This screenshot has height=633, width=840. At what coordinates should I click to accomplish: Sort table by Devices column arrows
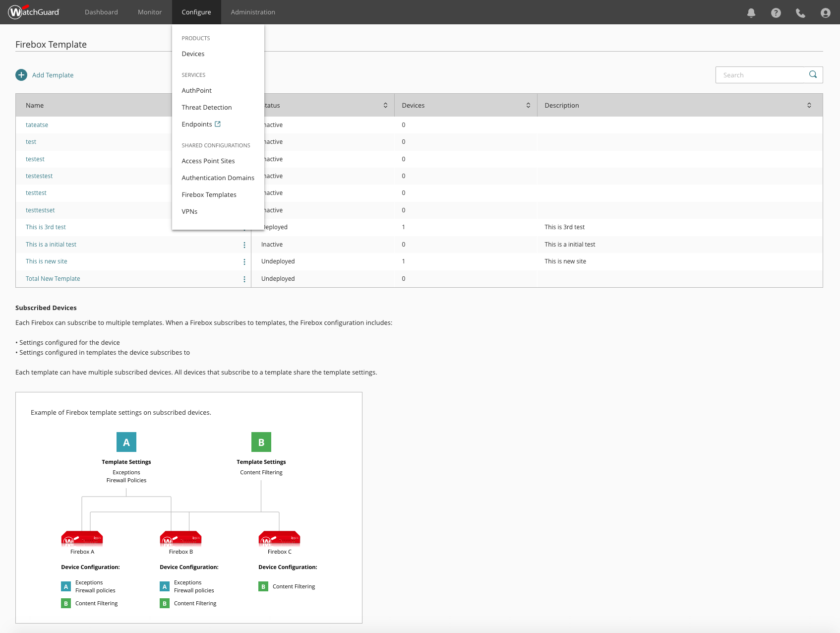tap(528, 105)
